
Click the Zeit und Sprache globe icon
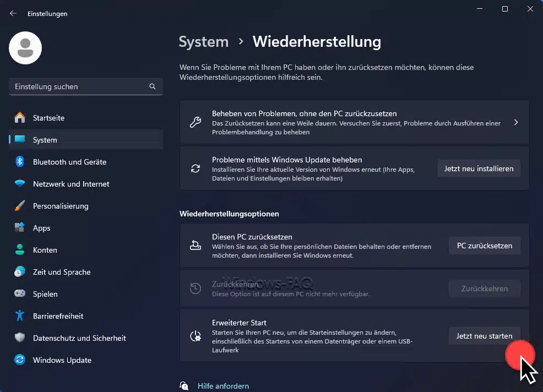(x=20, y=272)
